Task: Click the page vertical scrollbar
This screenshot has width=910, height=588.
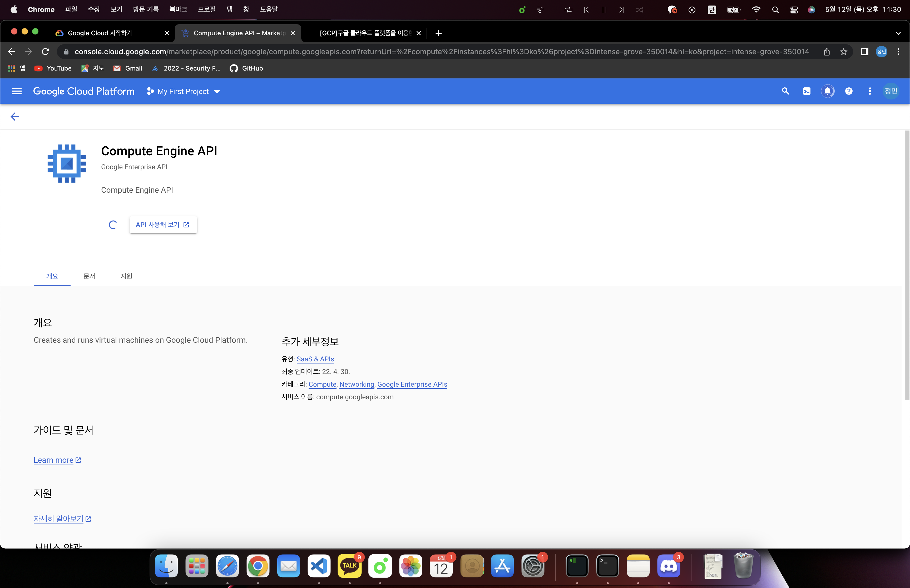Action: coord(907,265)
